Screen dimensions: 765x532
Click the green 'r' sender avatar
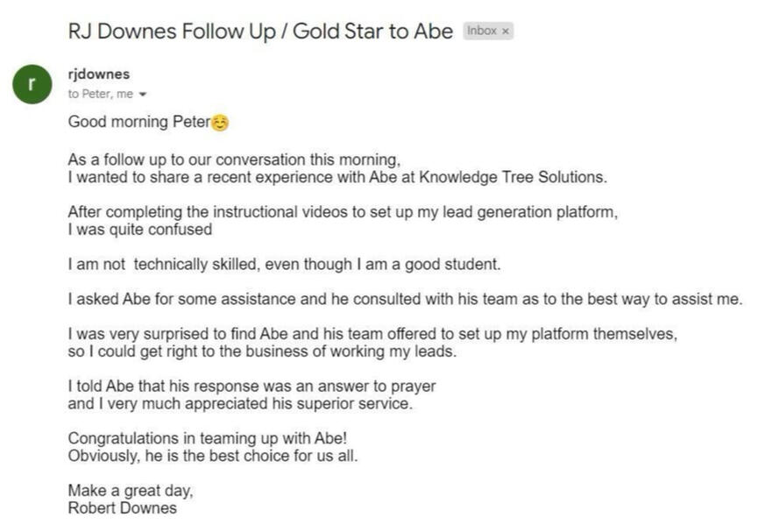click(32, 84)
